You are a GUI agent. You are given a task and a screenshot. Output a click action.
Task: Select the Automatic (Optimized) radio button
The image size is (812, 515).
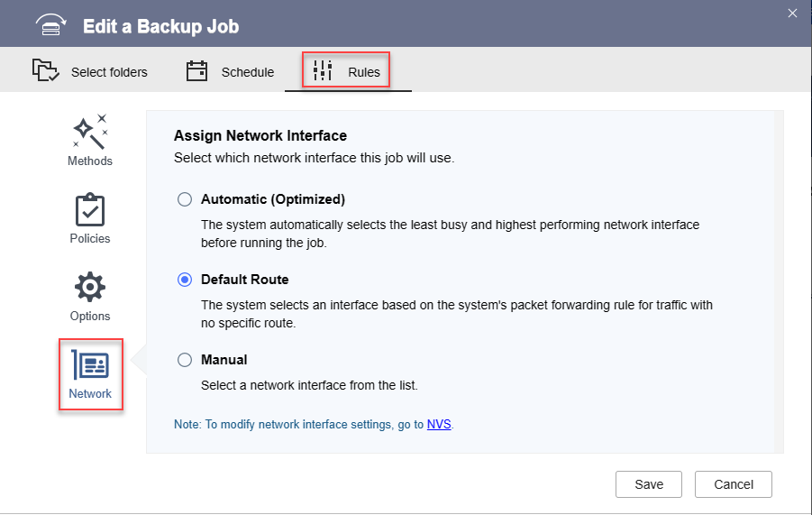click(x=185, y=199)
